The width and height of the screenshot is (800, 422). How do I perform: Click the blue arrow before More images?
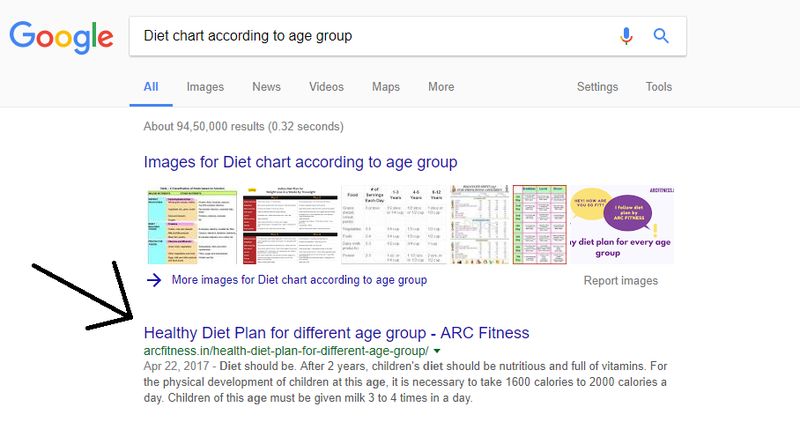[154, 280]
